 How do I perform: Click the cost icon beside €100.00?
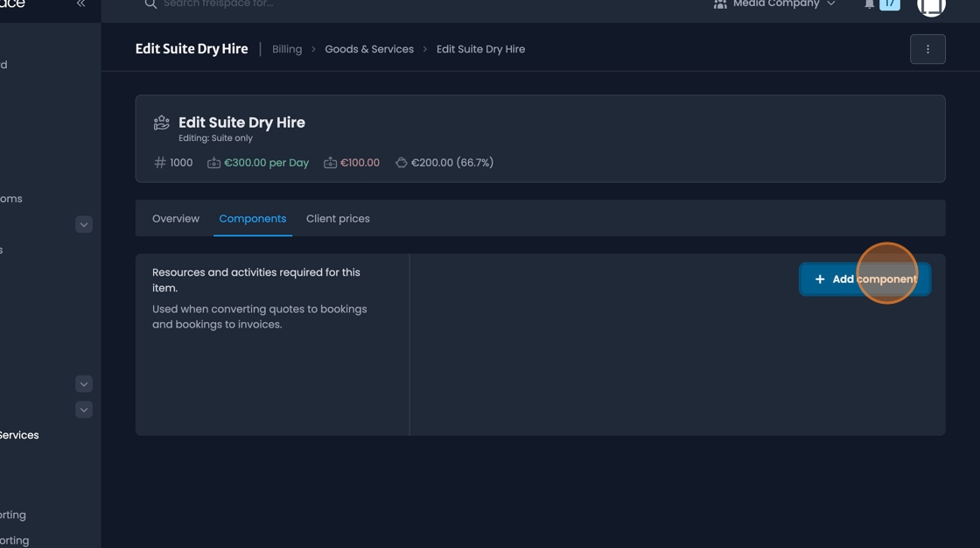pyautogui.click(x=330, y=162)
